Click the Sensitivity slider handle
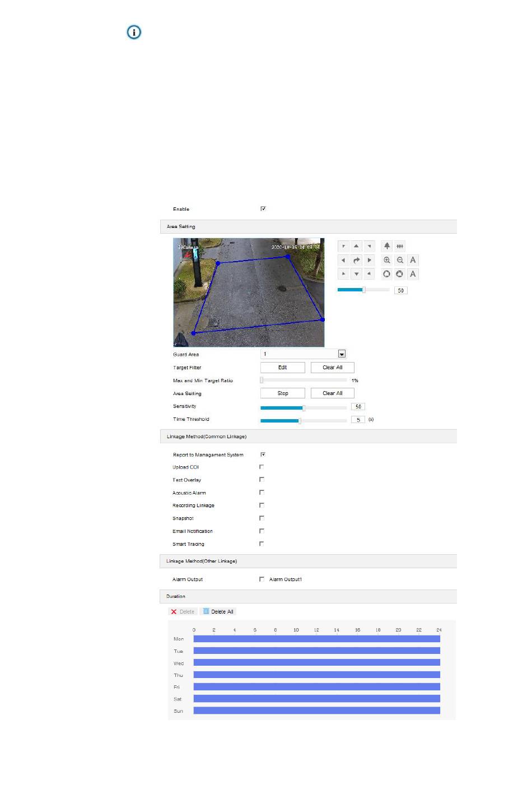Viewport: 532px width, 789px height. tap(304, 408)
